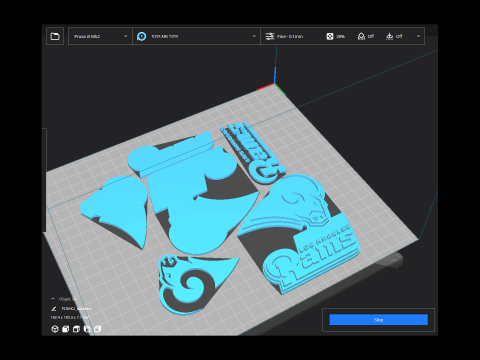The image size is (480, 360).
Task: Click the print settings sliders icon
Action: pos(270,36)
